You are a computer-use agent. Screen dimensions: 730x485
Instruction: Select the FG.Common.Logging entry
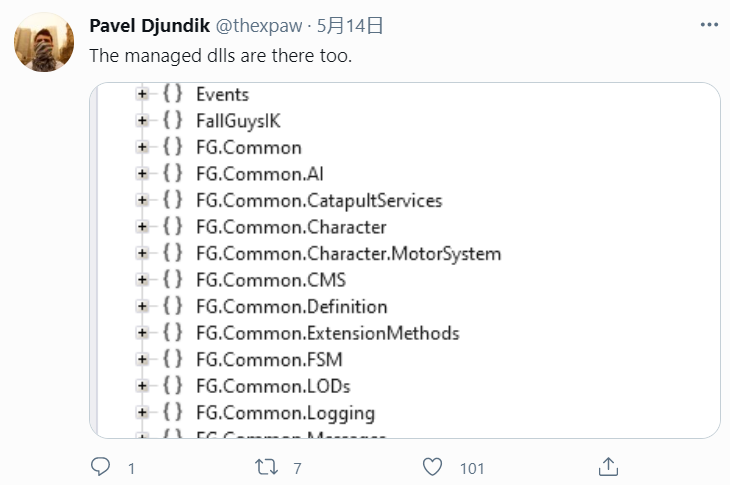[285, 413]
